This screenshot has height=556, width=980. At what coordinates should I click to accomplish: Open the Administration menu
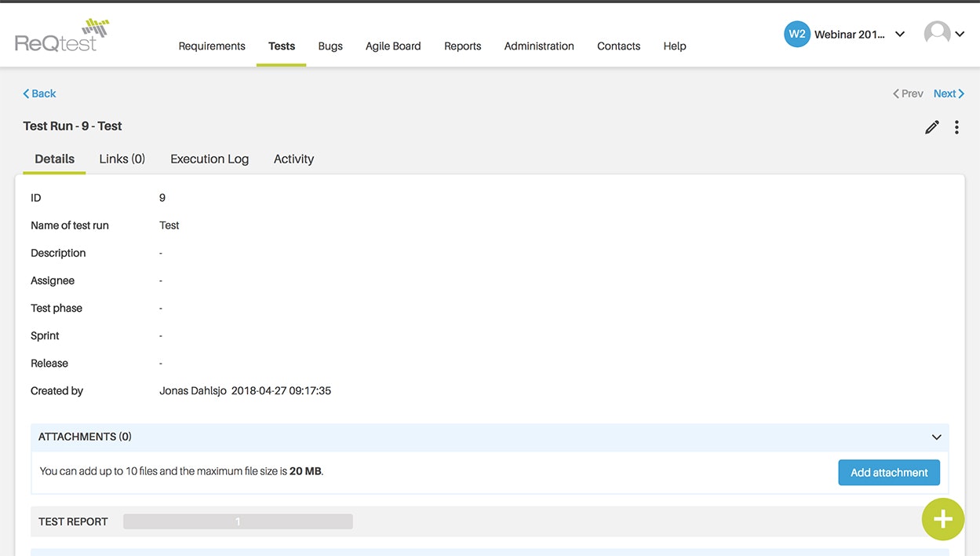[539, 46]
